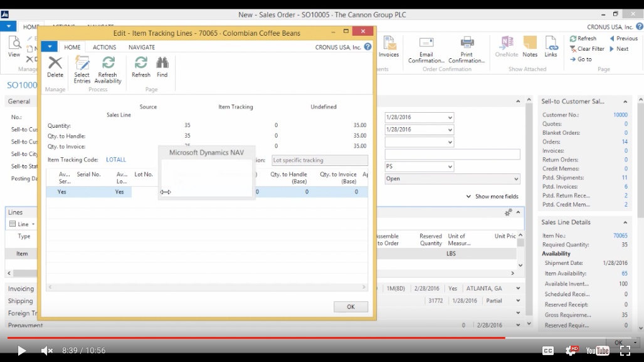Screen dimensions: 644x362
Task: Open customer number 10000 link
Action: 620,115
